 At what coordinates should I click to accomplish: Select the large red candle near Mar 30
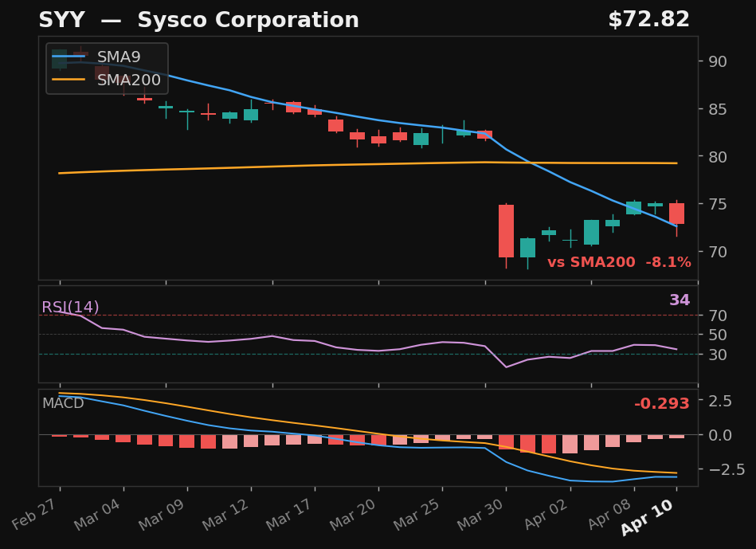[506, 233]
